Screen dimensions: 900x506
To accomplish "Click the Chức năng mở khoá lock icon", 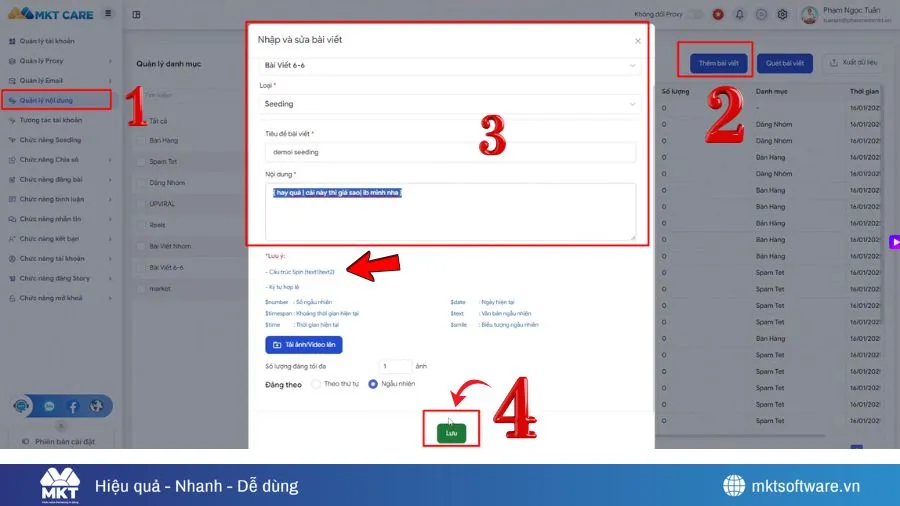I will [12, 298].
